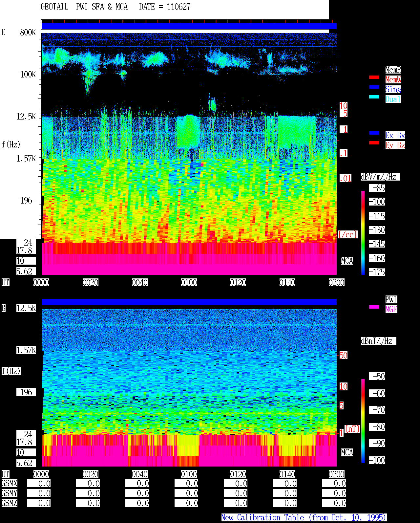Image resolution: width=420 pixels, height=523 pixels.
Task: Select the PWI legend label
Action: [x=391, y=299]
